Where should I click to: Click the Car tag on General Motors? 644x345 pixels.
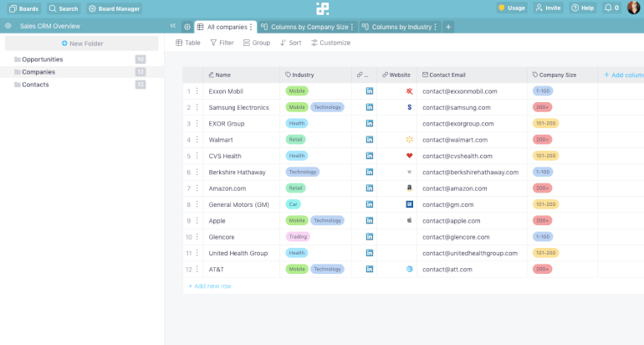(x=294, y=204)
